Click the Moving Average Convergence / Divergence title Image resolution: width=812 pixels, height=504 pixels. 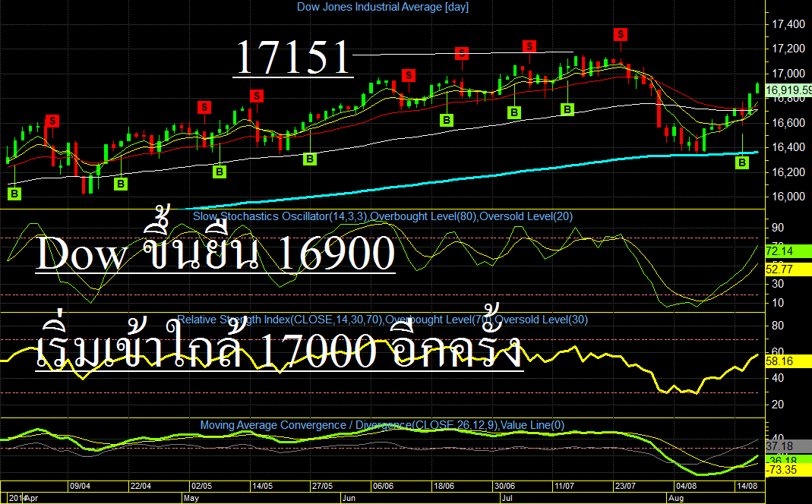(x=382, y=425)
